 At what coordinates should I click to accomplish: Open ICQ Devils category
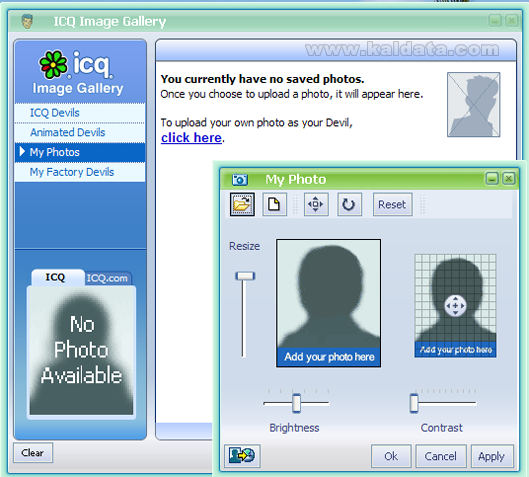[80, 113]
